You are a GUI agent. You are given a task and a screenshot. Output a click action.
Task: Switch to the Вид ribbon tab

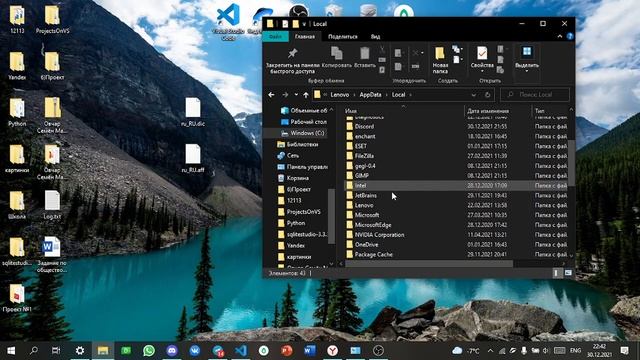(x=376, y=37)
